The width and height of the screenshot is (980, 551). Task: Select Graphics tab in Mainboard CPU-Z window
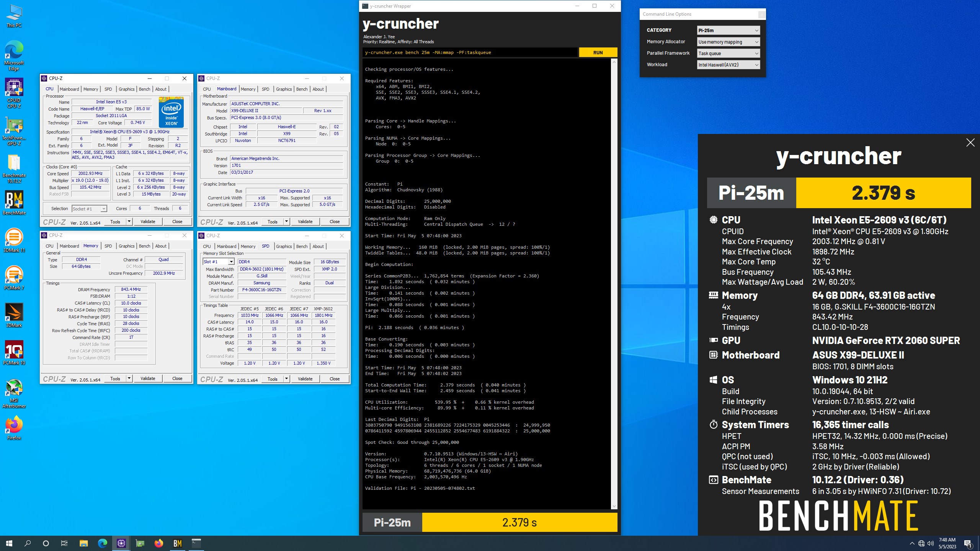tap(284, 89)
